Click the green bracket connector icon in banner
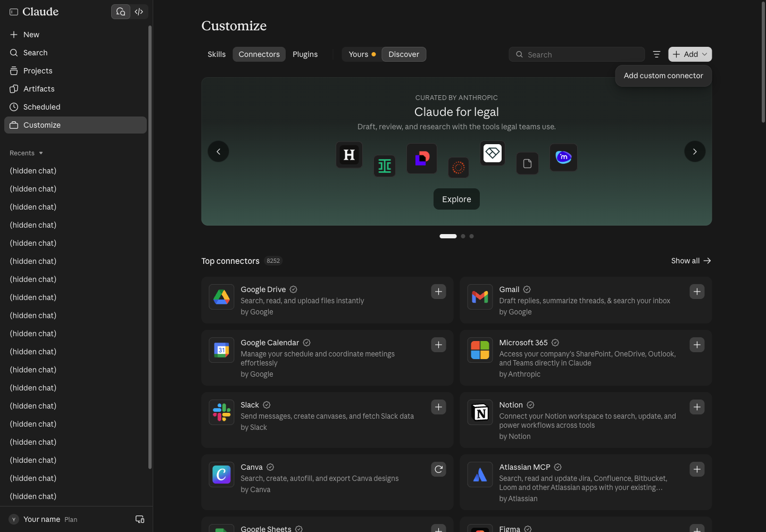The width and height of the screenshot is (766, 532). 384,167
